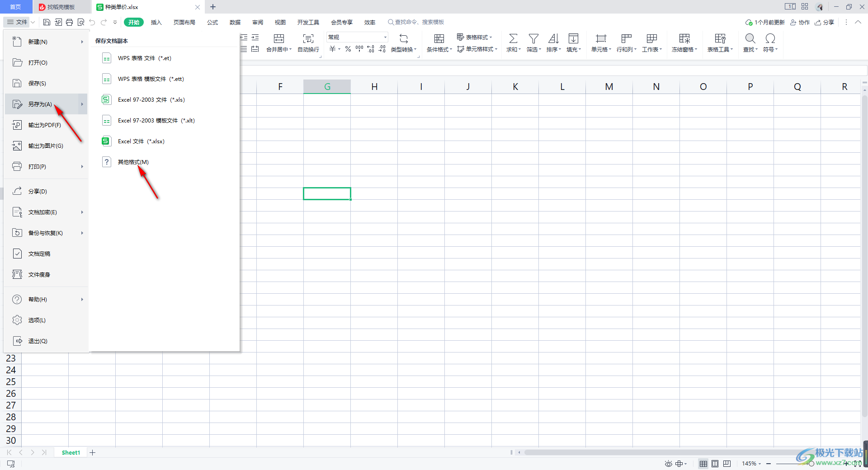The image size is (868, 470).
Task: Click the Collaborate button
Action: tap(800, 22)
